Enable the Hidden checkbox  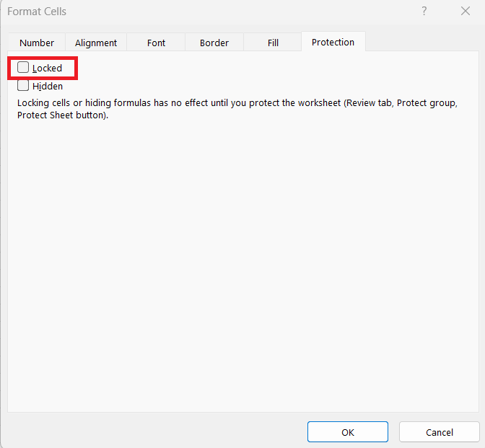(23, 86)
